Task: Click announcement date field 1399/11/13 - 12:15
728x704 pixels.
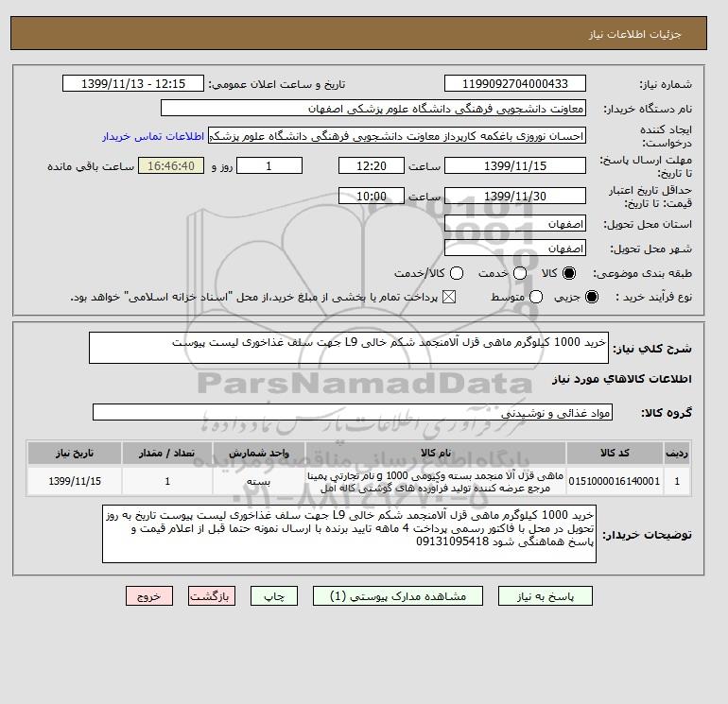Action: point(133,83)
